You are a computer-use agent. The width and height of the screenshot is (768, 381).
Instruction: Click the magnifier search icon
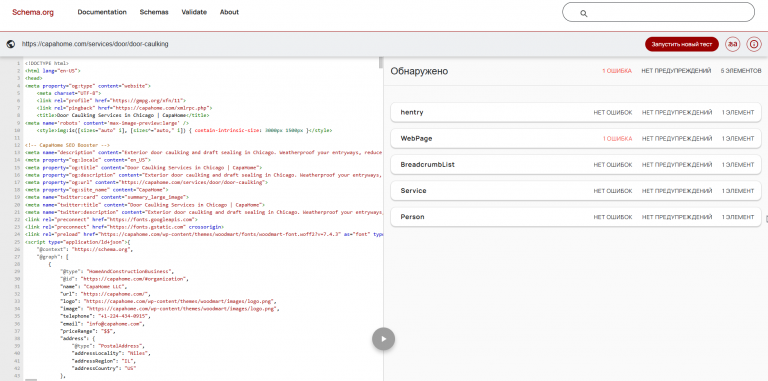tap(583, 13)
